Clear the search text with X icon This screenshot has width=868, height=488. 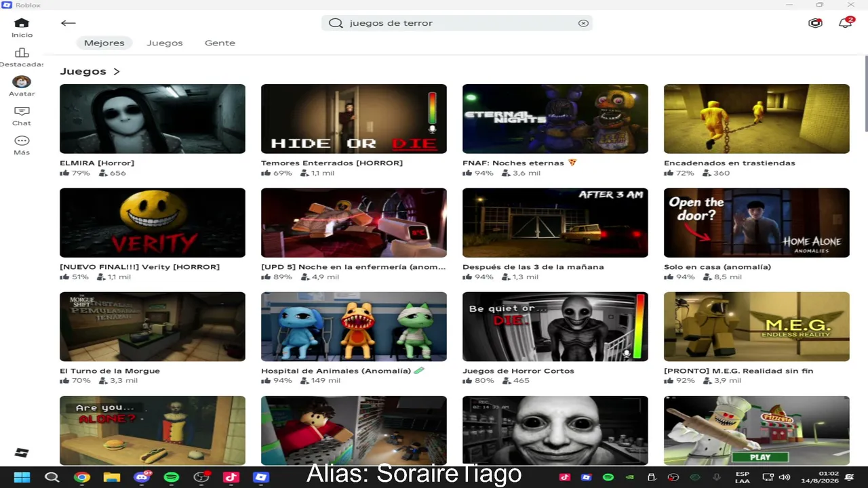[583, 23]
